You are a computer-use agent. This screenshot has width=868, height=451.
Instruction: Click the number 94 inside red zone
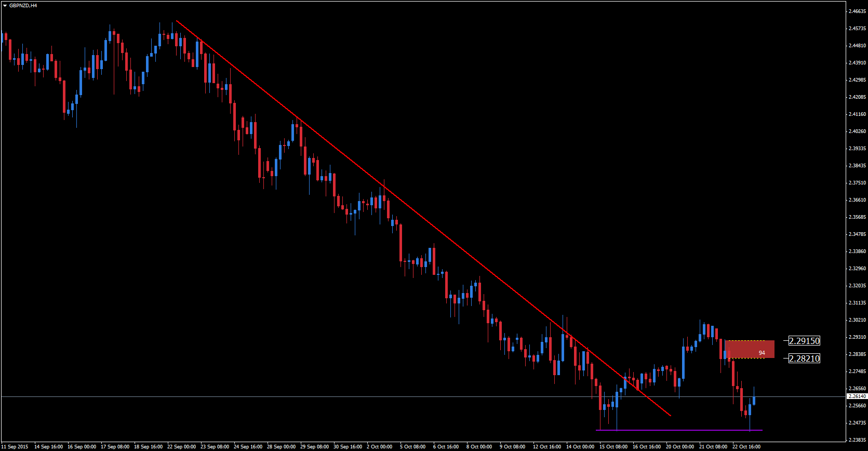click(x=762, y=353)
